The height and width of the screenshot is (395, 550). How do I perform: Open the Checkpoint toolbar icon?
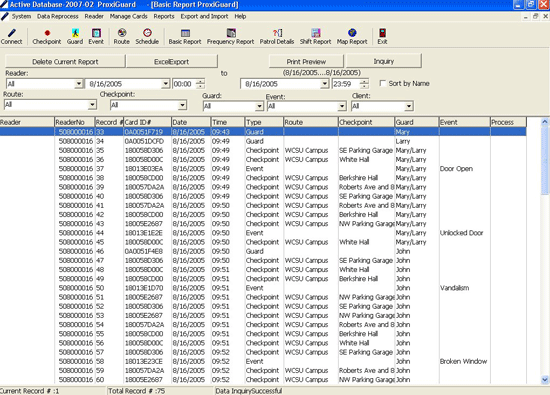click(47, 36)
